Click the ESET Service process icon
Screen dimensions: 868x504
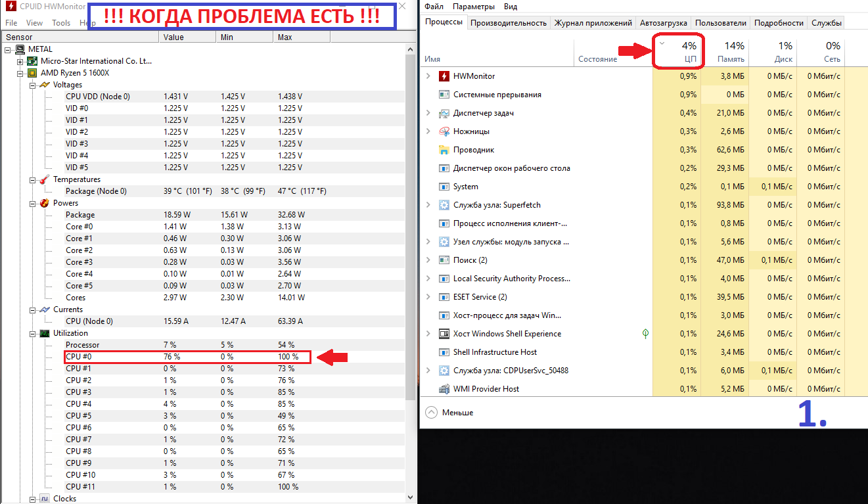444,297
